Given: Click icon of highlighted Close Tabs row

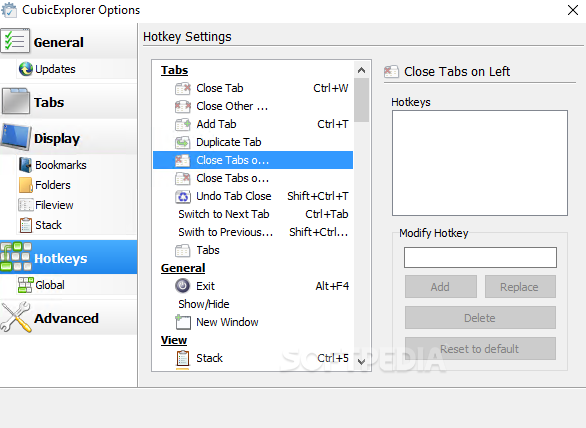Looking at the screenshot, I should pos(183,160).
